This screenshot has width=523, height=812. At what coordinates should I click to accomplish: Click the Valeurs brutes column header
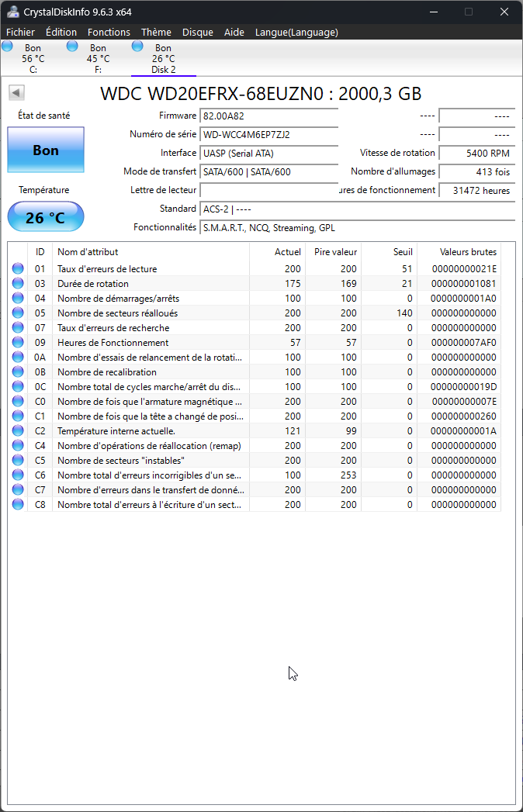tap(467, 252)
